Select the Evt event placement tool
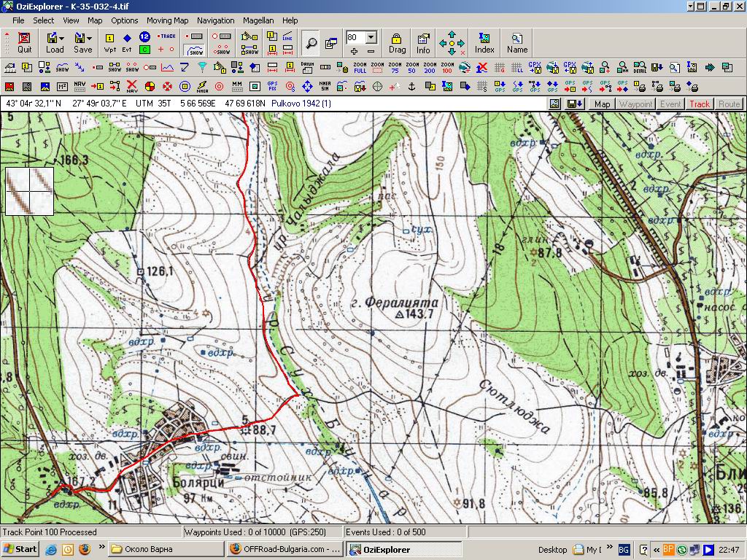The width and height of the screenshot is (747, 560). 127,42
